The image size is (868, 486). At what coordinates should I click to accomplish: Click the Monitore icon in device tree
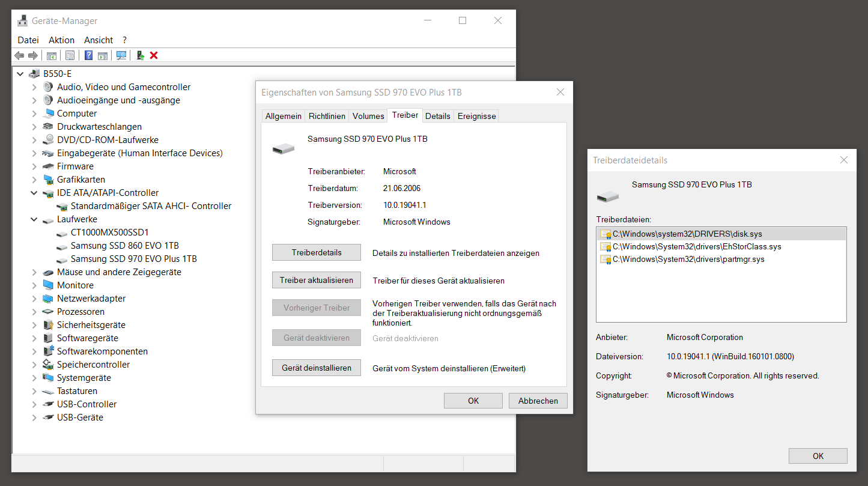tap(48, 285)
